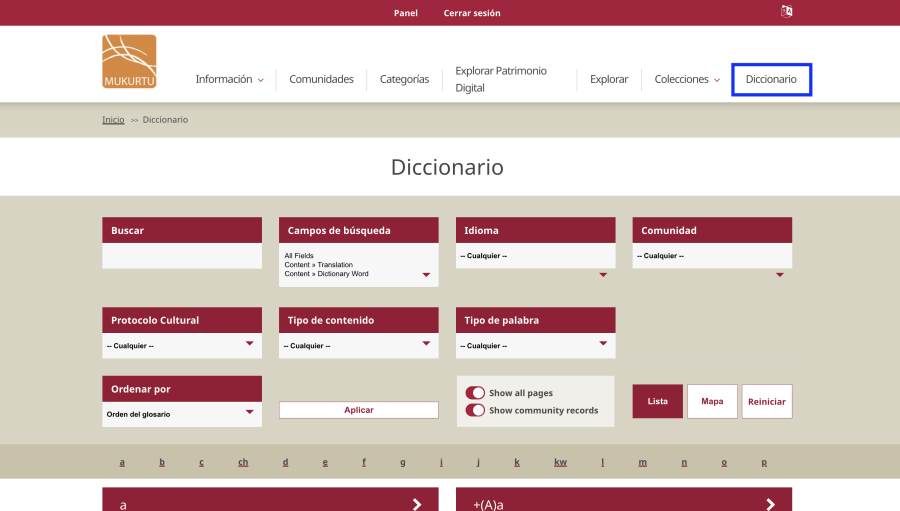Jump to letter 'k' in glossary

517,462
